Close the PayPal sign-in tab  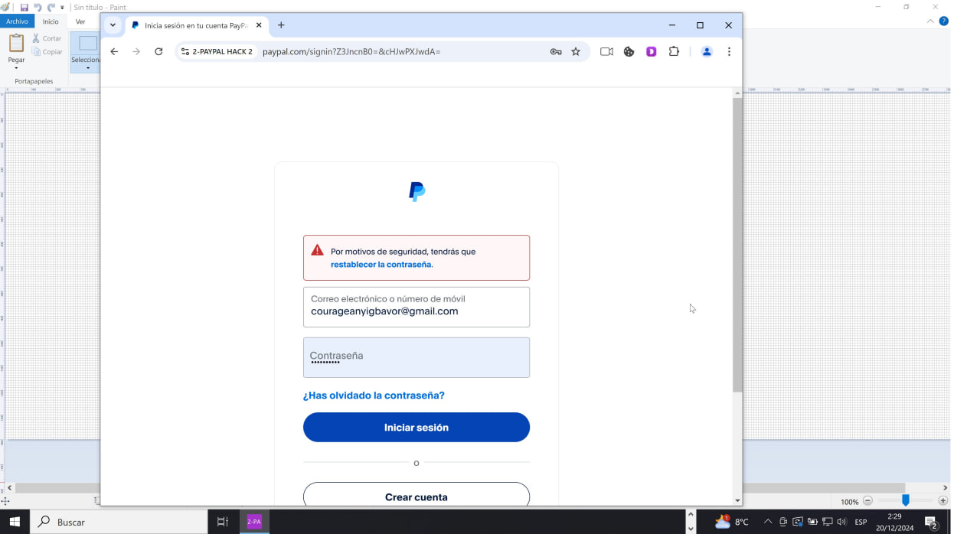(259, 25)
